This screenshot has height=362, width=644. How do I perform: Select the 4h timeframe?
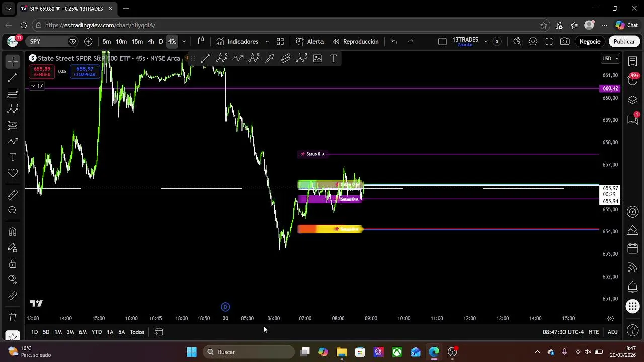click(151, 42)
